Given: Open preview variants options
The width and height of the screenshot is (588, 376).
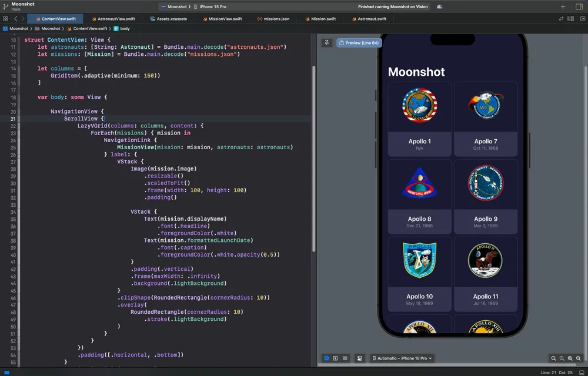Looking at the screenshot, I should (x=345, y=358).
